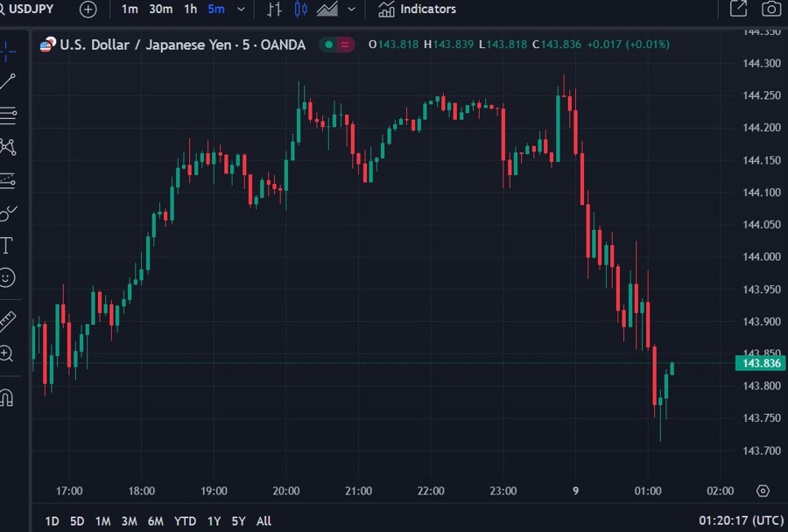The height and width of the screenshot is (532, 788).
Task: Open the Fibonacci retracement tool
Action: tap(8, 115)
